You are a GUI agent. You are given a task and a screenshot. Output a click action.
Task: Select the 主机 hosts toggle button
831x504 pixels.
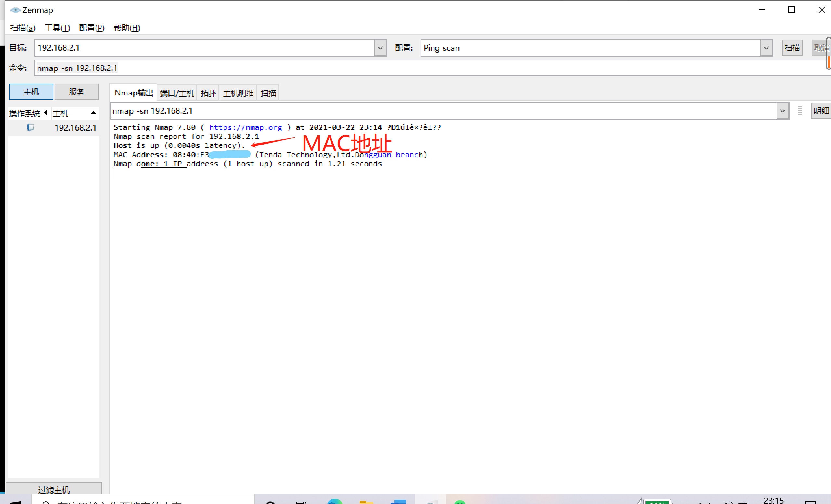click(x=31, y=92)
